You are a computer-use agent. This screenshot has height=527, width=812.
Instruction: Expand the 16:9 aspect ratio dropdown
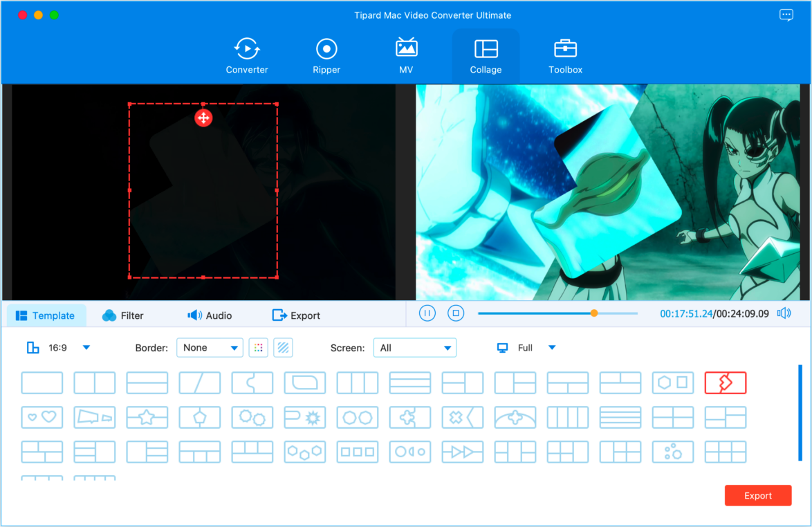(86, 347)
